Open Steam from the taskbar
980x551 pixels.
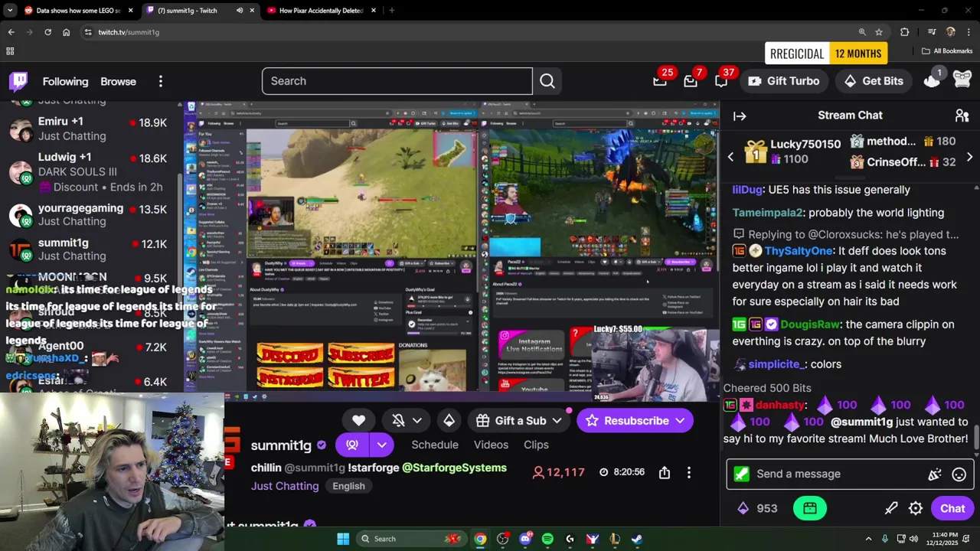click(x=637, y=539)
